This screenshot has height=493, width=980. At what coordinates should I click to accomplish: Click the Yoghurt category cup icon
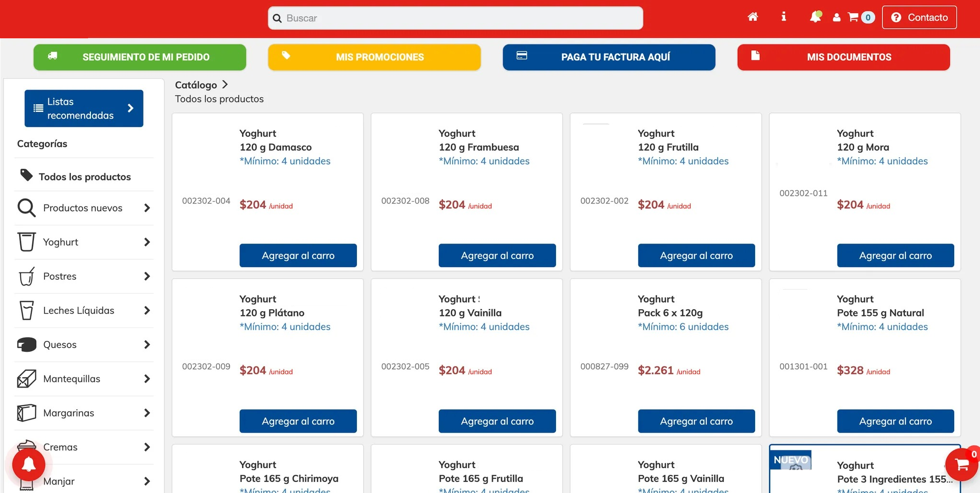pyautogui.click(x=26, y=242)
